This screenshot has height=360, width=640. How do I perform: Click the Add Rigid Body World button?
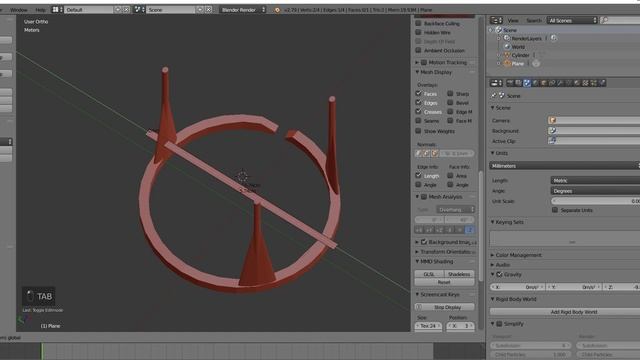tap(565, 312)
